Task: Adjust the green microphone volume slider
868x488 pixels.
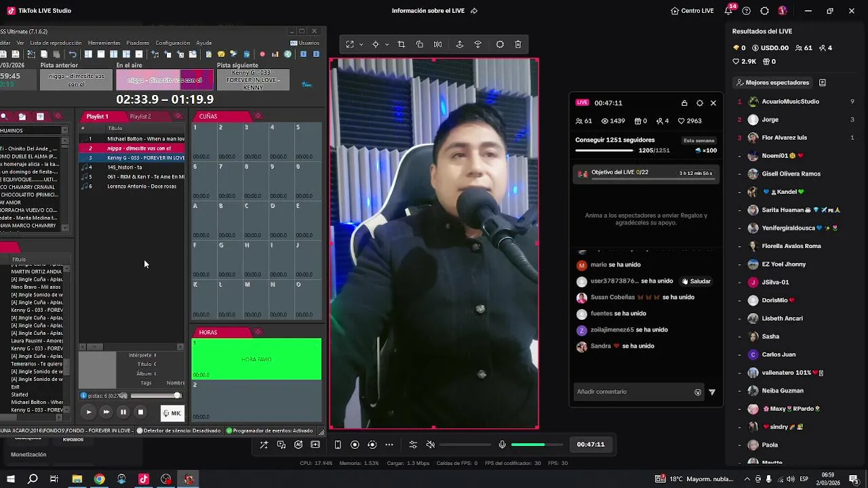Action: [537, 445]
